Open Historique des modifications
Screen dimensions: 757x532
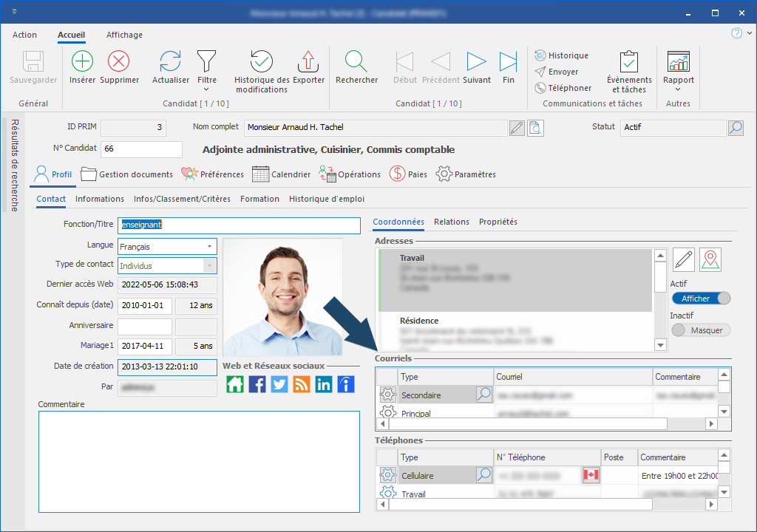pos(262,62)
